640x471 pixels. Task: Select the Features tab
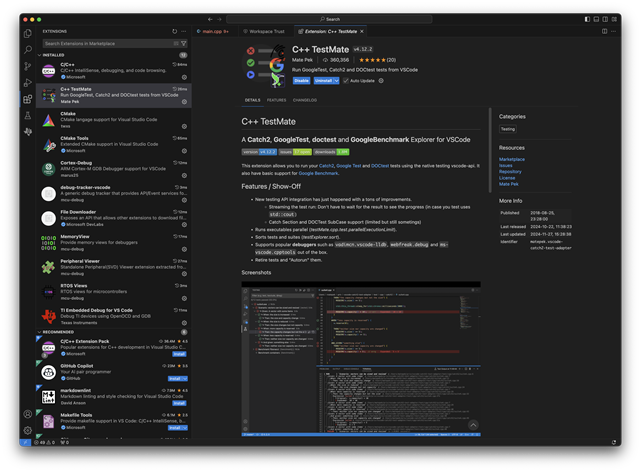click(277, 100)
